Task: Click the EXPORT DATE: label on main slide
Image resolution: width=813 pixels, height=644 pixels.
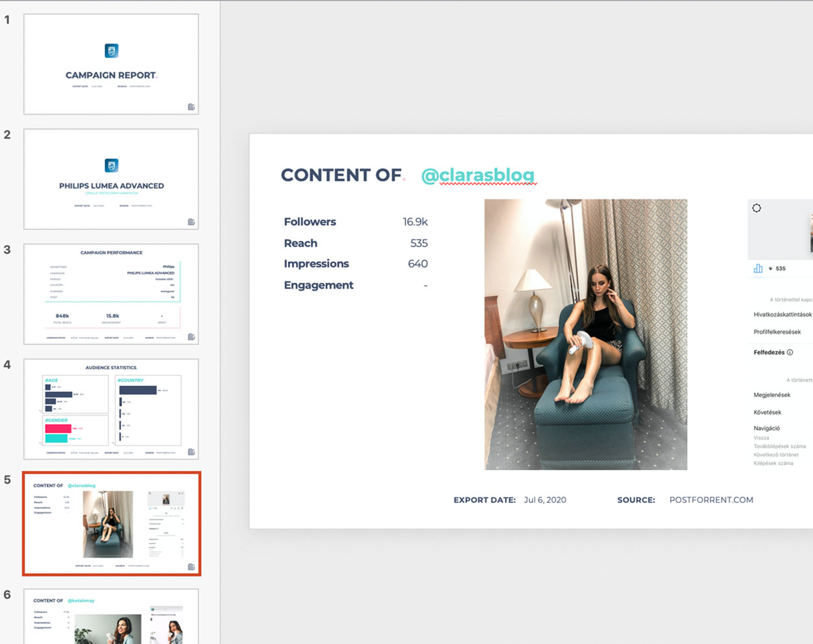Action: [x=485, y=500]
